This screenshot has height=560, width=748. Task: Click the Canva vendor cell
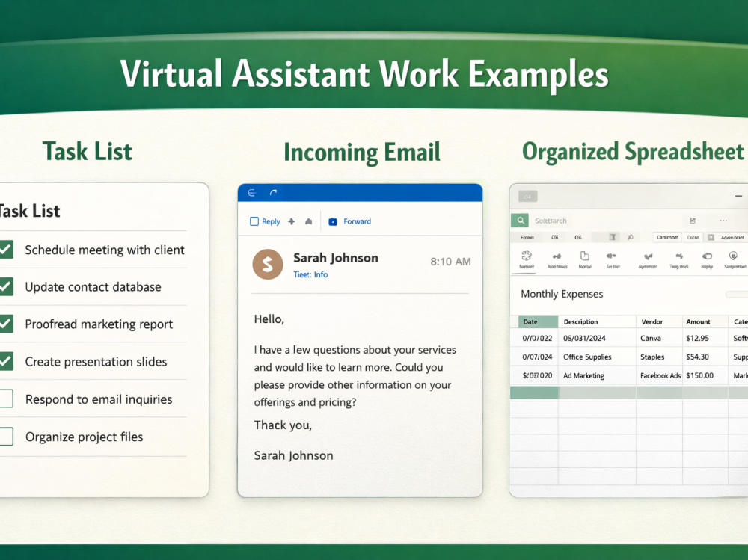click(x=659, y=338)
